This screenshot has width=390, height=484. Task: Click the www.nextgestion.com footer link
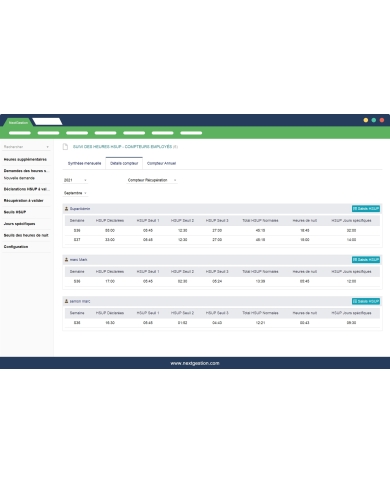(x=195, y=363)
